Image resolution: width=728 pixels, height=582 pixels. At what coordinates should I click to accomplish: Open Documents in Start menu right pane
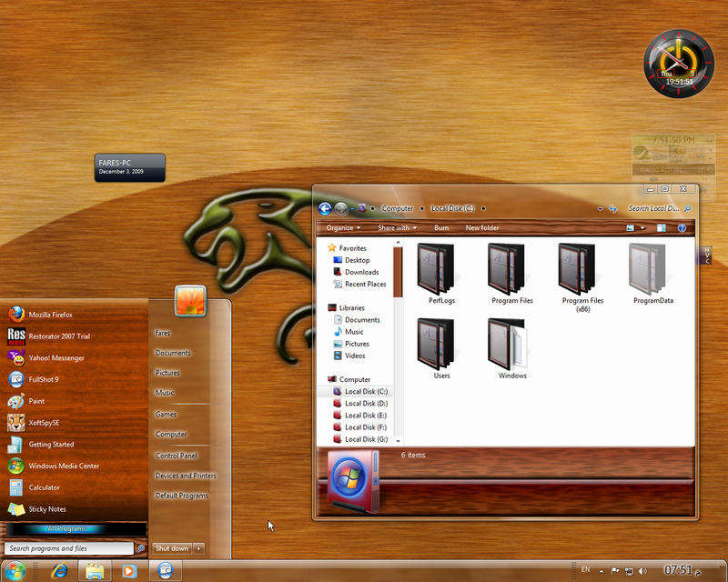(173, 353)
